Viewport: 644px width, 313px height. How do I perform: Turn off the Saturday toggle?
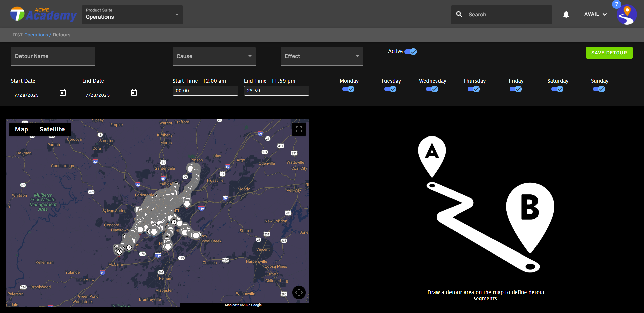point(557,89)
